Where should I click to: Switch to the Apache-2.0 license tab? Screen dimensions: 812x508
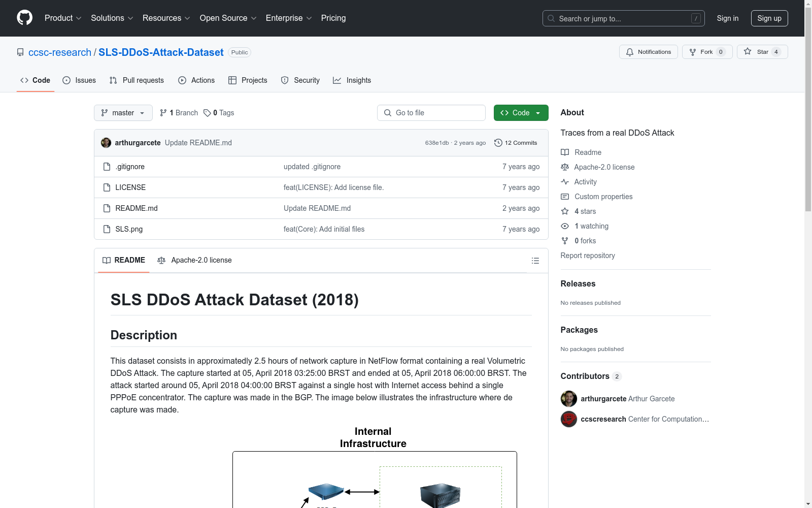tap(195, 260)
